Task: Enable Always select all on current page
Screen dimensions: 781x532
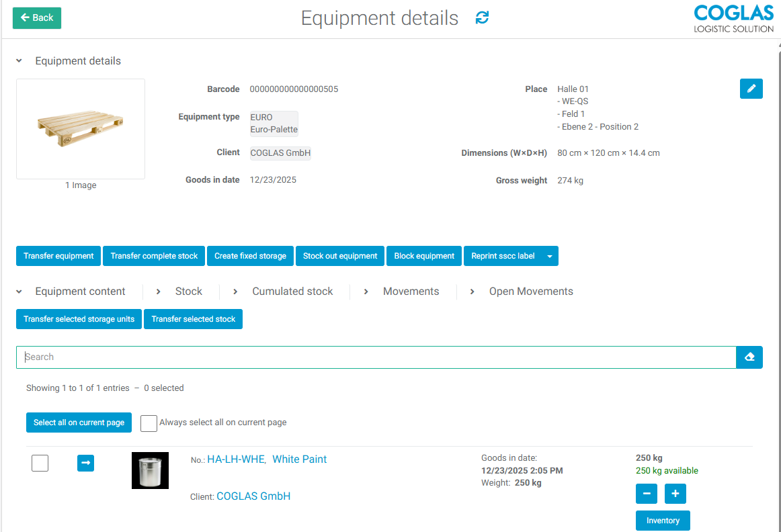Action: pyautogui.click(x=149, y=423)
